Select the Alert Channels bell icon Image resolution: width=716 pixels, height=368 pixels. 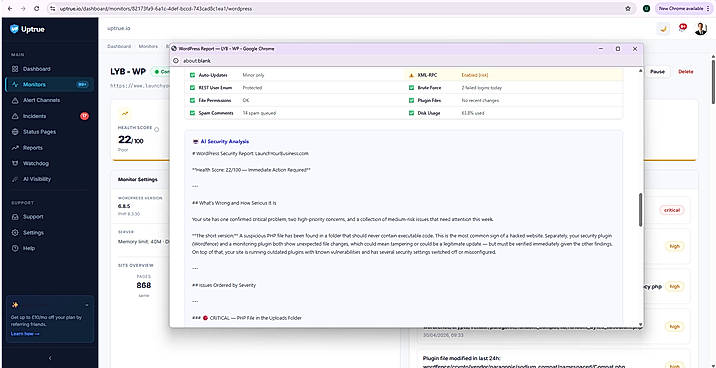click(x=15, y=100)
